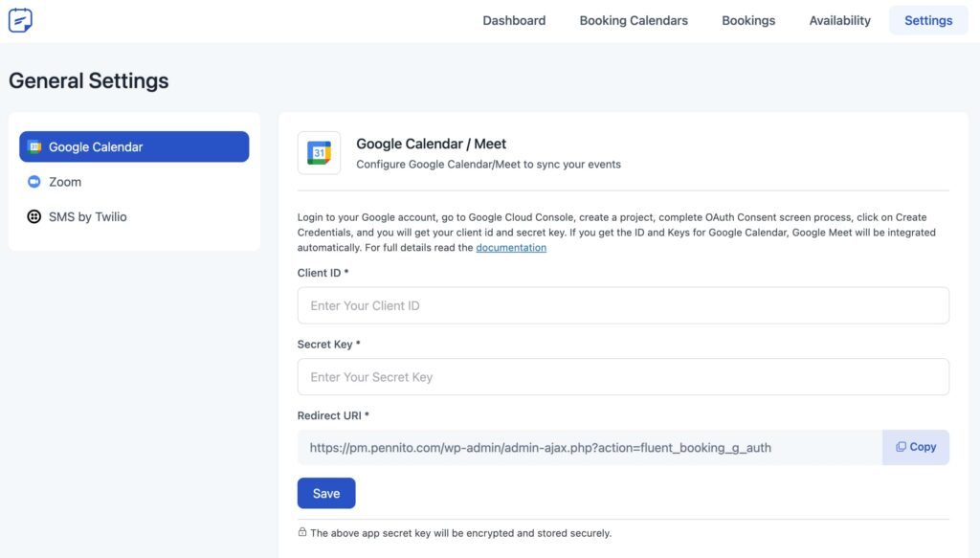Copy the Redirect URI
The height and width of the screenshot is (558, 980).
coord(916,447)
